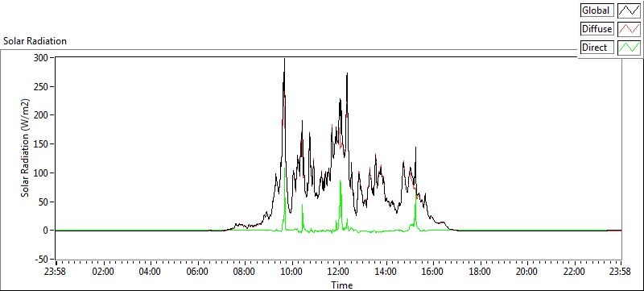The height and width of the screenshot is (291, 644).
Task: Click the 0 y-axis scale value
Action: pyautogui.click(x=47, y=231)
